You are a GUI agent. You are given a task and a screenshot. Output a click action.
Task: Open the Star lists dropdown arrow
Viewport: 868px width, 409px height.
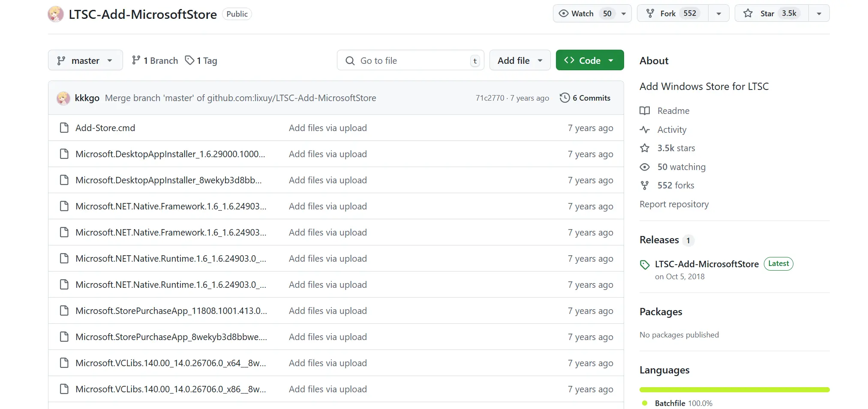(x=819, y=14)
